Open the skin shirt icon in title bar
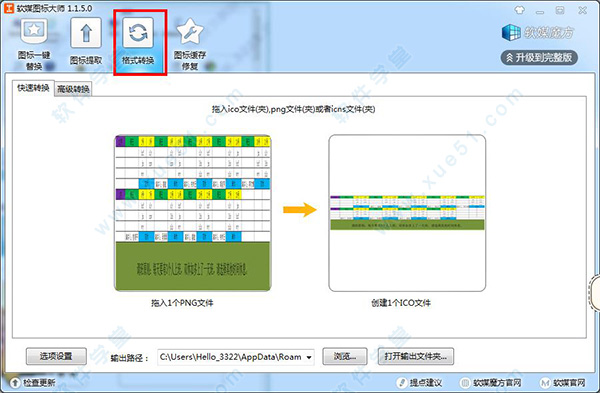This screenshot has height=393, width=600. pyautogui.click(x=520, y=10)
